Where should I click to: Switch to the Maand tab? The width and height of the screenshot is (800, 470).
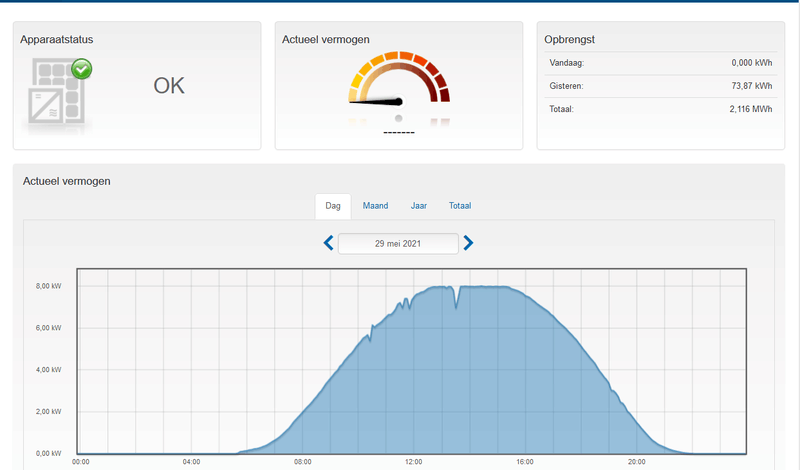click(x=376, y=206)
